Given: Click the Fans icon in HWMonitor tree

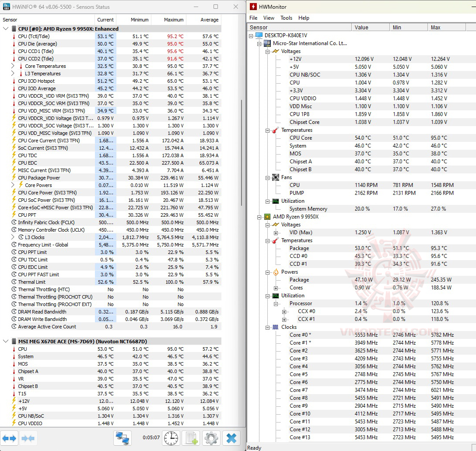Looking at the screenshot, I should (x=276, y=177).
